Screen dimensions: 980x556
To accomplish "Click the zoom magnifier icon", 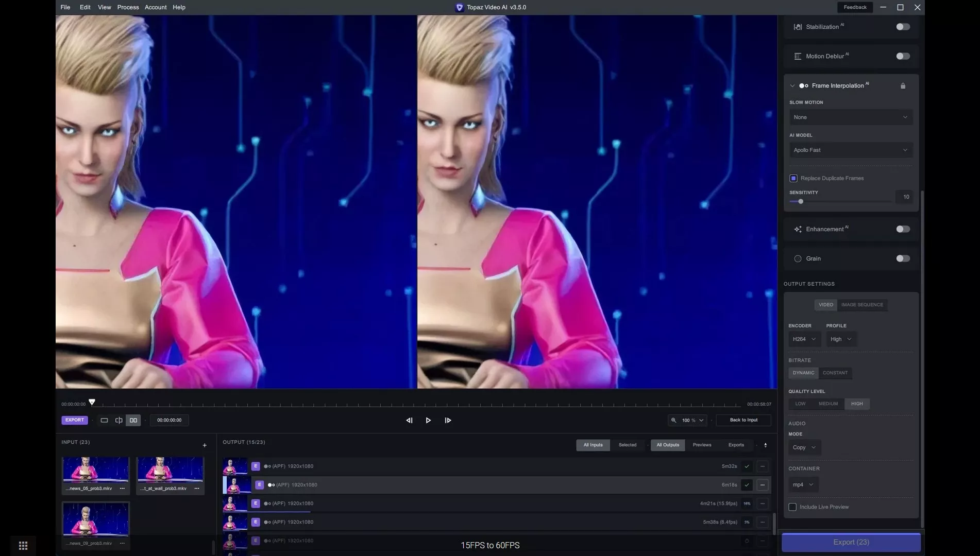I will pos(673,420).
